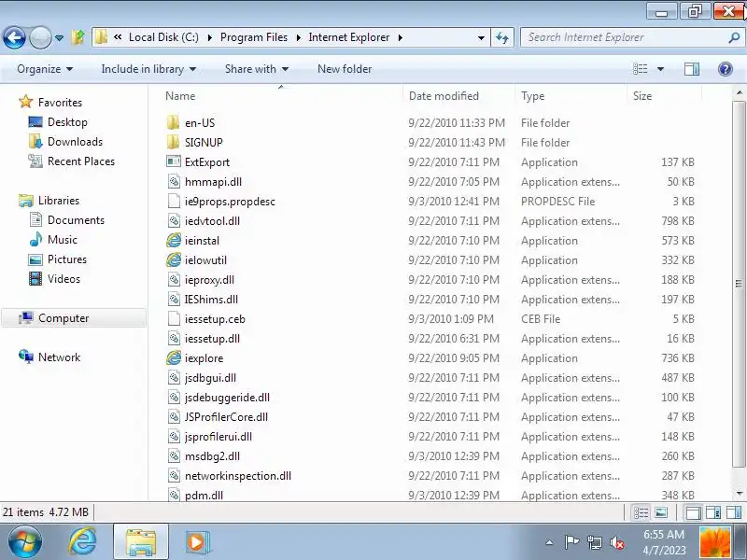
Task: Sort by the Date modified column
Action: coord(444,96)
